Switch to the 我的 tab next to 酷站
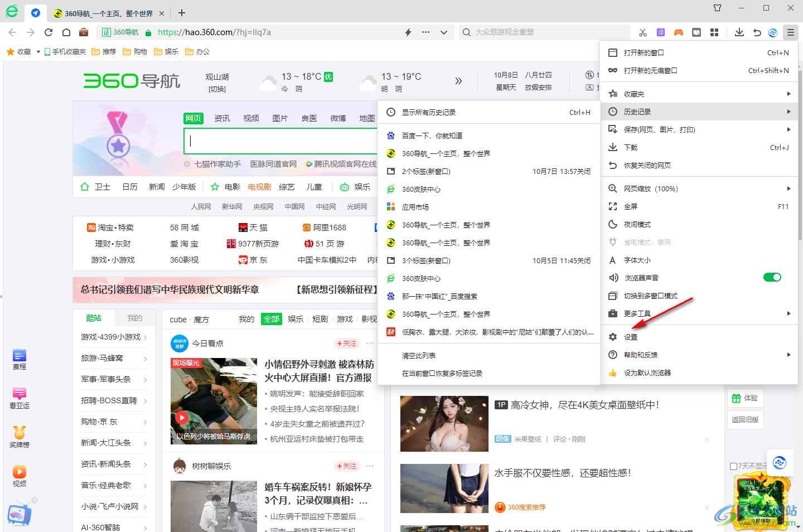803x532 pixels. point(134,318)
